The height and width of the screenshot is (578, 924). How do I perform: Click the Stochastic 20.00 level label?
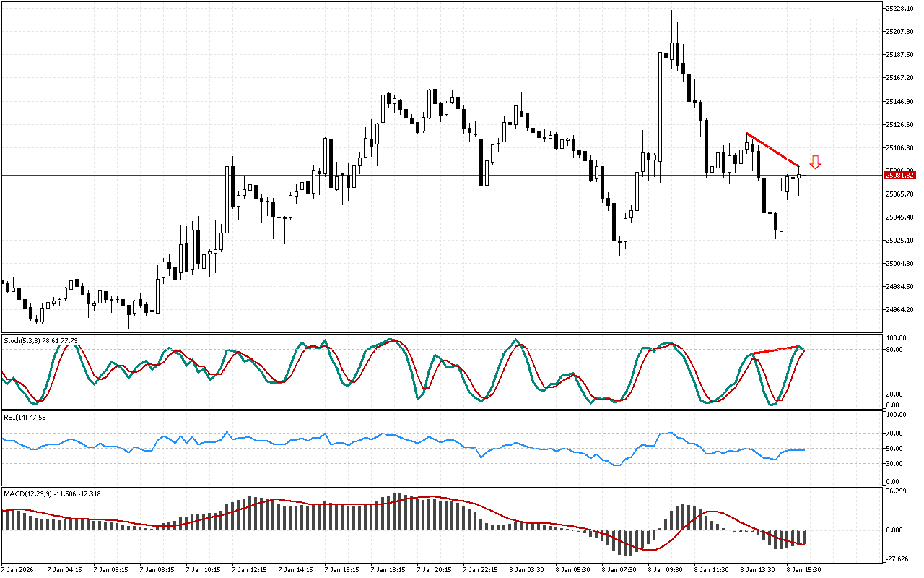[895, 394]
